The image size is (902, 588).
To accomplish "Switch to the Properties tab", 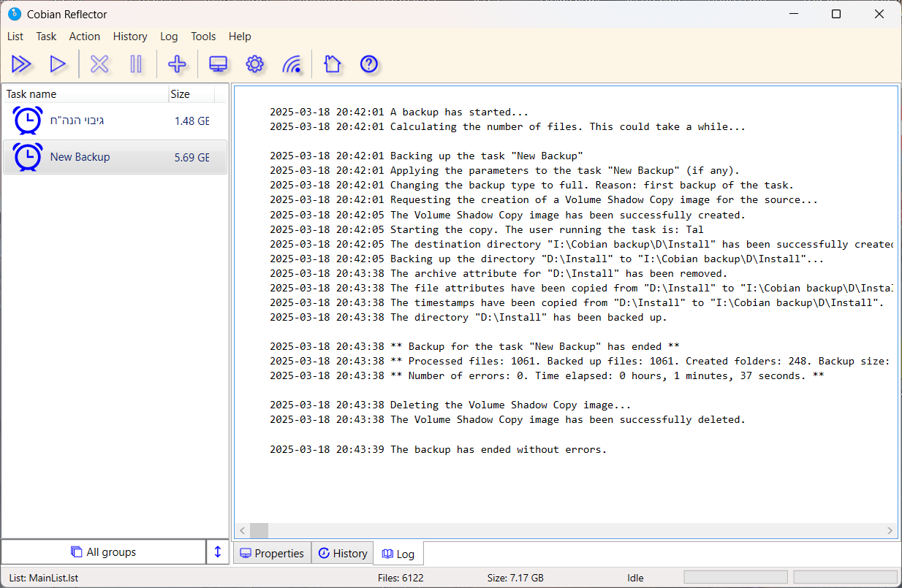I will [x=272, y=554].
